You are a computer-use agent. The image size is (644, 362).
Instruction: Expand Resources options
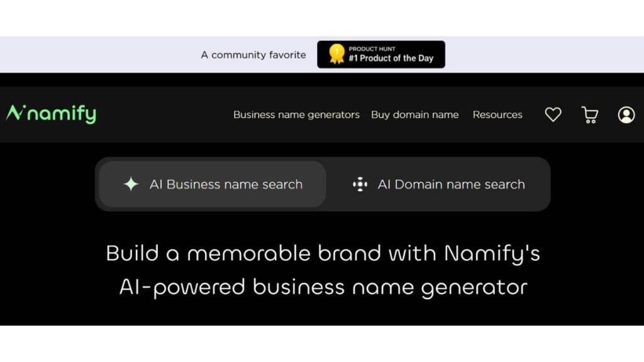pos(497,114)
